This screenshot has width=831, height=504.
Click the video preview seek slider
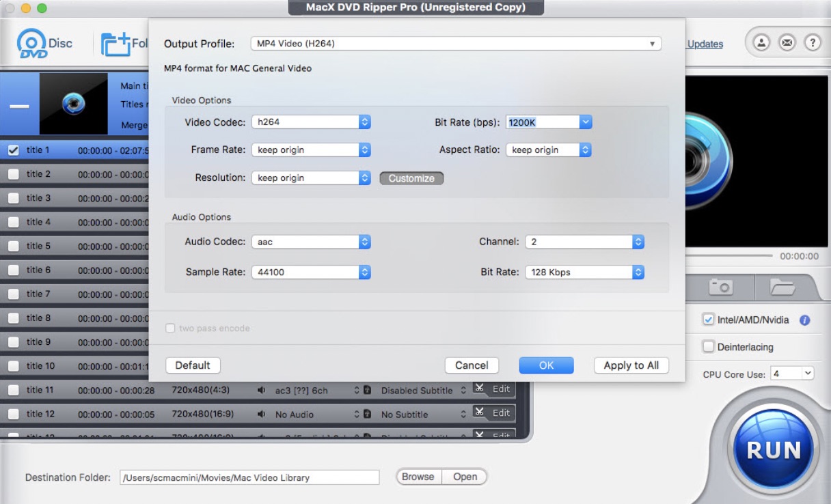coord(729,255)
